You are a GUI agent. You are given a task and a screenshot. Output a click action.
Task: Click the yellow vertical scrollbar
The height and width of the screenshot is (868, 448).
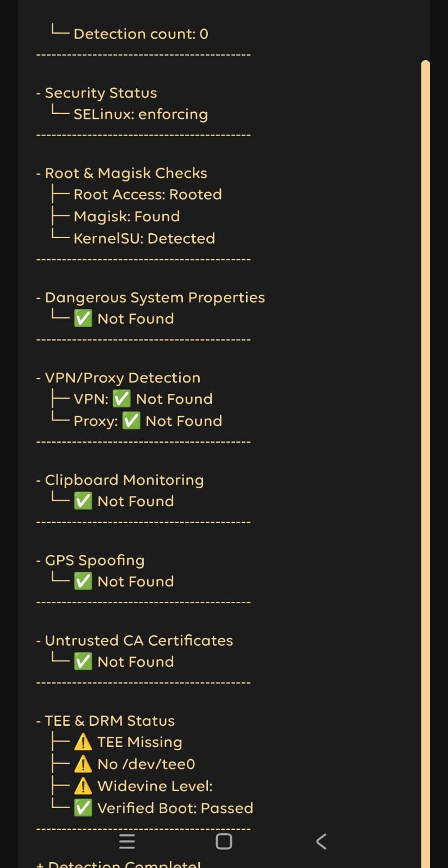(x=425, y=461)
